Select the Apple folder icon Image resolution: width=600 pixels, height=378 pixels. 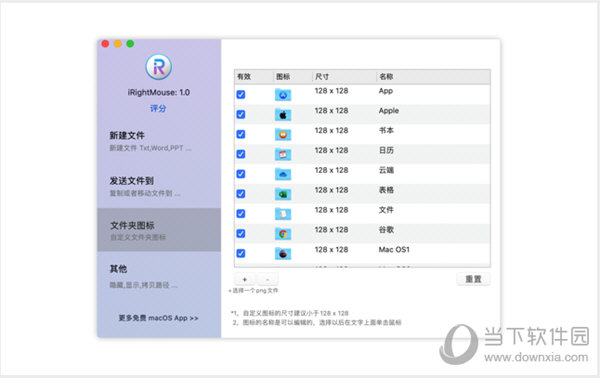point(283,114)
